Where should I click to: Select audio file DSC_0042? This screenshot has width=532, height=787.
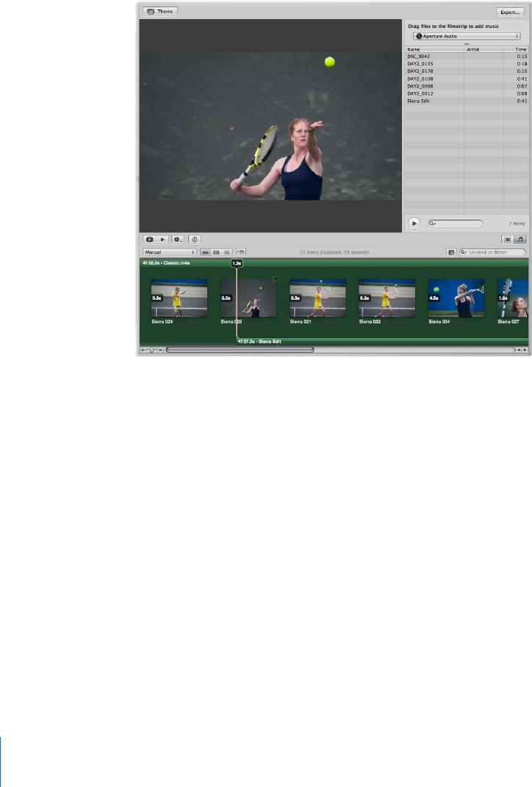(467, 56)
